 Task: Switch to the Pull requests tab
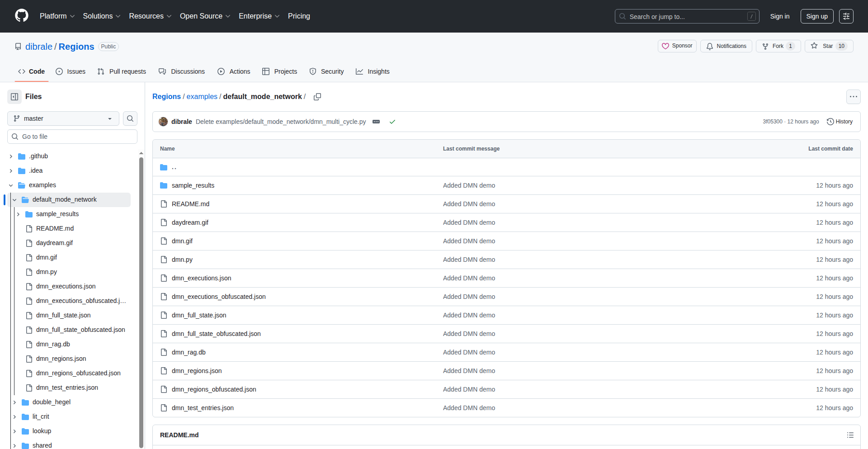click(x=122, y=71)
